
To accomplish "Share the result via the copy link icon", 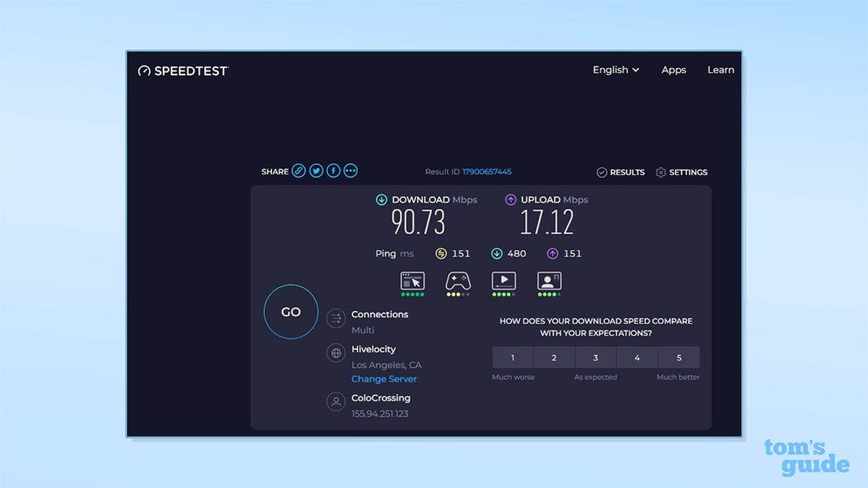I will point(299,171).
